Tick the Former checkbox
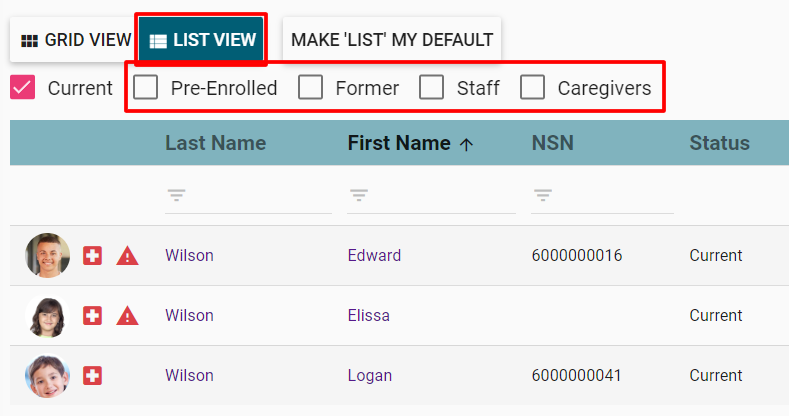The width and height of the screenshot is (789, 416). click(310, 88)
